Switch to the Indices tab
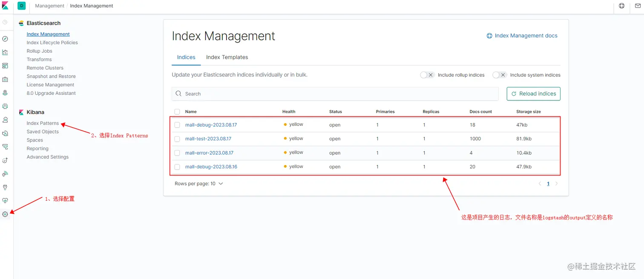This screenshot has height=279, width=644. 186,57
